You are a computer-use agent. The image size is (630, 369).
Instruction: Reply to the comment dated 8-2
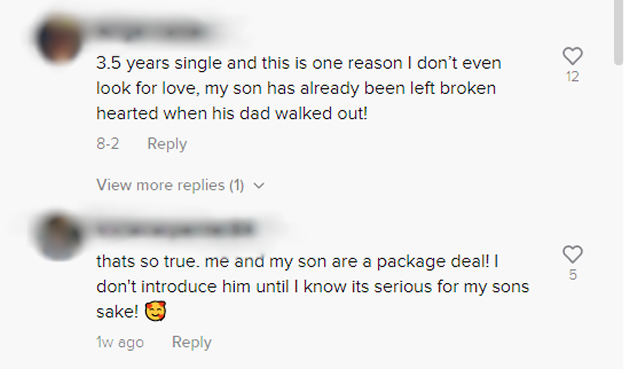tap(167, 144)
